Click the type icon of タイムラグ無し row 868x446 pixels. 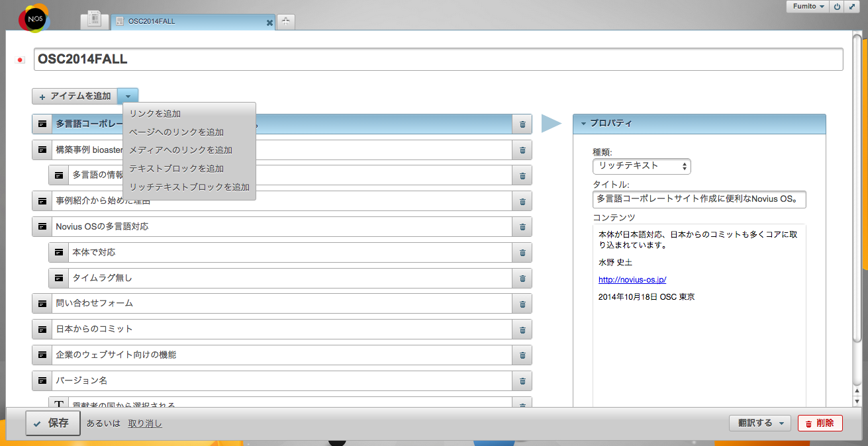pyautogui.click(x=59, y=278)
